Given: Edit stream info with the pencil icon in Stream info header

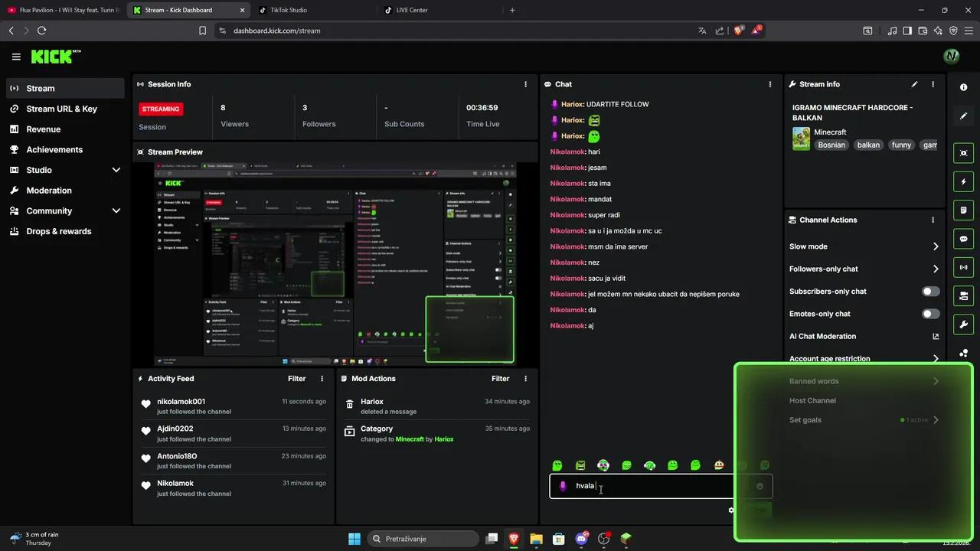Looking at the screenshot, I should click(x=914, y=84).
